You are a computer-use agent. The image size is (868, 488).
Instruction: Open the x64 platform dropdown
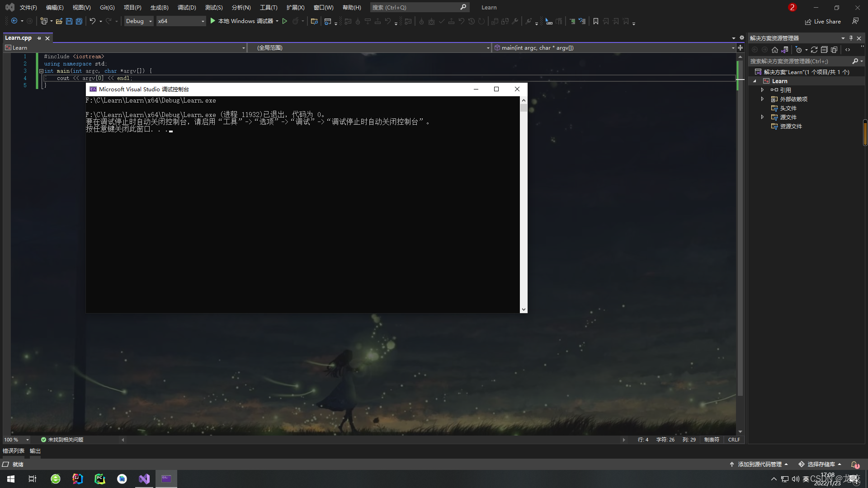coord(181,21)
